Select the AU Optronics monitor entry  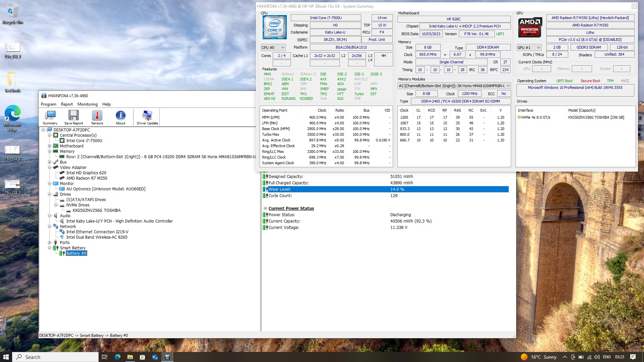tap(106, 189)
